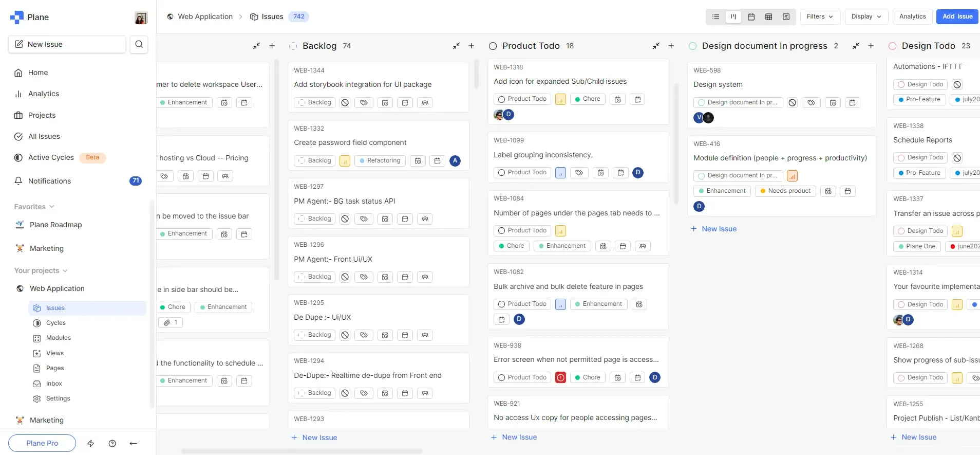The width and height of the screenshot is (980, 455).
Task: Add an issue to the Backlog column
Action: (x=471, y=46)
